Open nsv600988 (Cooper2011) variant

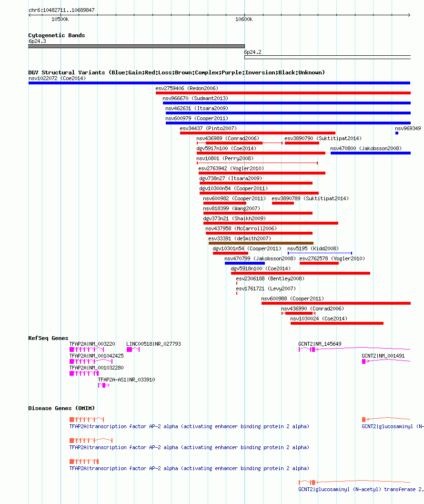tap(336, 303)
